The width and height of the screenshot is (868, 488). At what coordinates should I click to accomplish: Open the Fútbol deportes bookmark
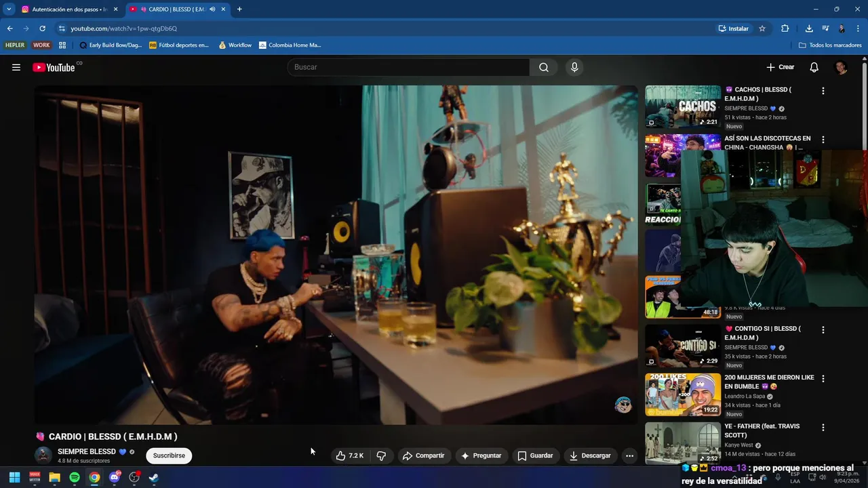click(179, 45)
